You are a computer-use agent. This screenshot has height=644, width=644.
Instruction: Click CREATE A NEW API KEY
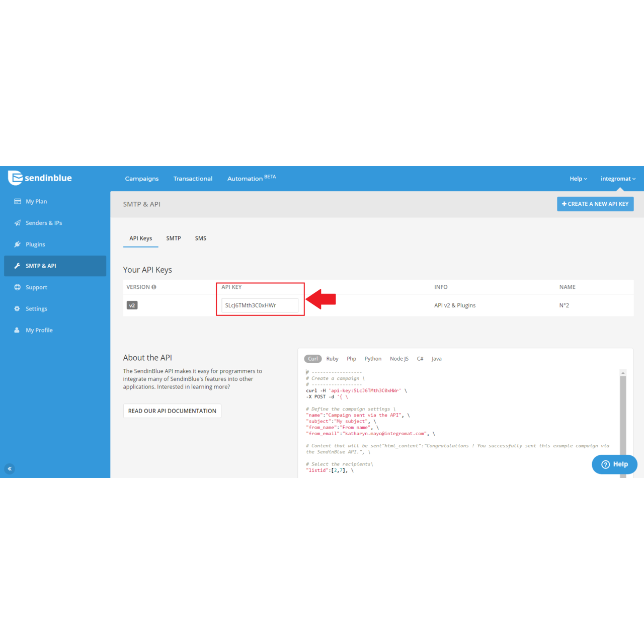tap(595, 204)
